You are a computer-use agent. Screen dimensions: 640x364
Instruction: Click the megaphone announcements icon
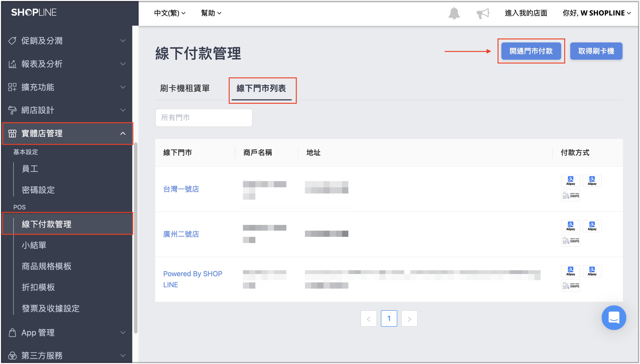[483, 13]
